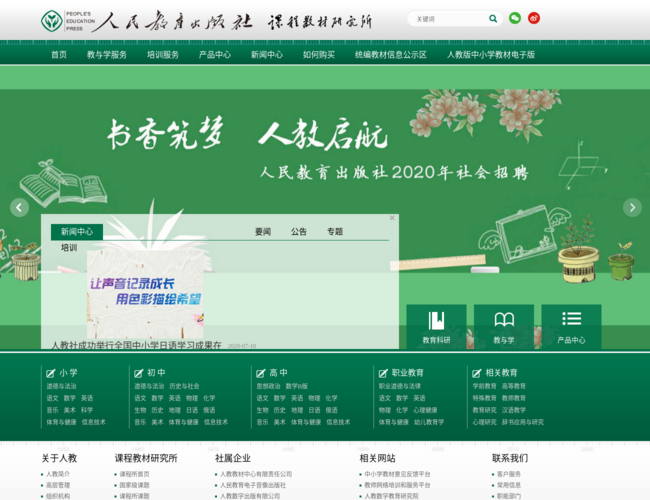The image size is (650, 500).
Task: Open 人民教育电子音像出版社 link
Action: [253, 485]
